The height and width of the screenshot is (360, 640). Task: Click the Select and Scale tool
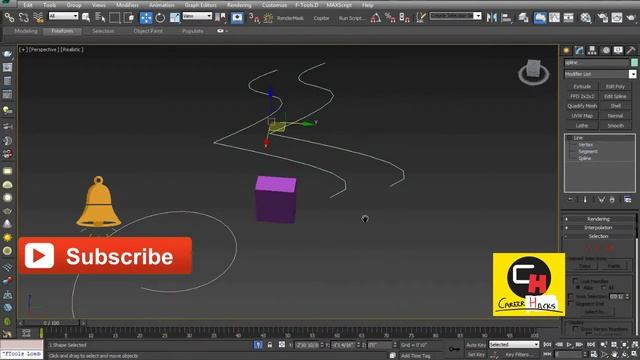coord(175,18)
